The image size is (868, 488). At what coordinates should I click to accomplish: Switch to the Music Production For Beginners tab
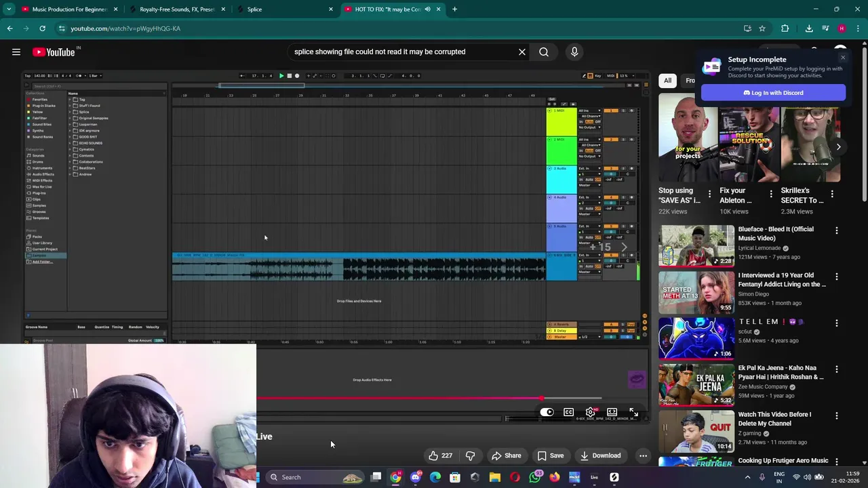point(70,9)
